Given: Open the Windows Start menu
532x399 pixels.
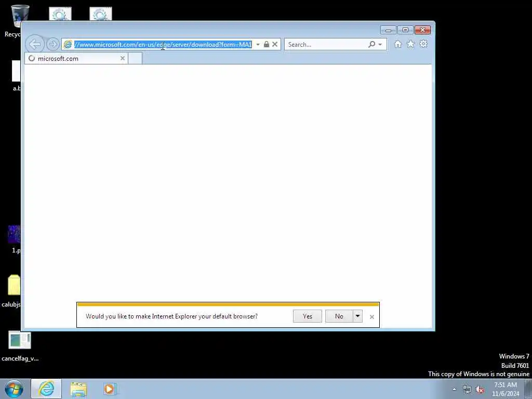Looking at the screenshot, I should point(14,389).
